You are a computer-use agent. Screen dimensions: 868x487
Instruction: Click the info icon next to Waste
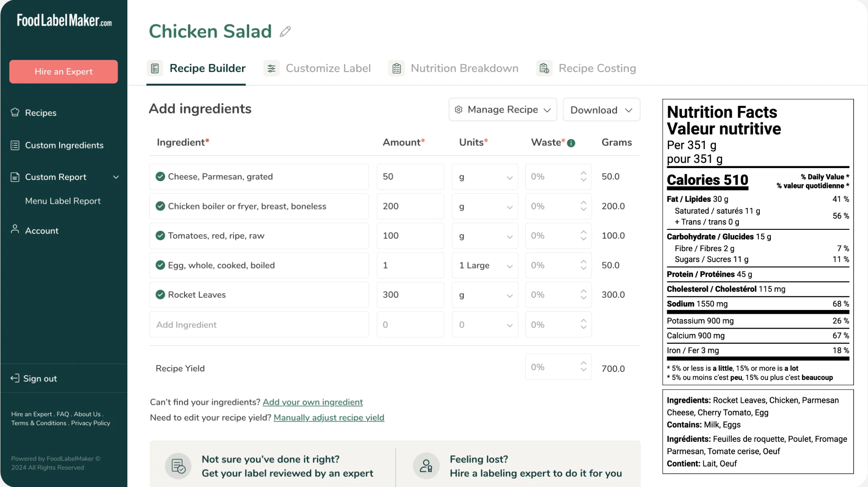[x=571, y=143]
